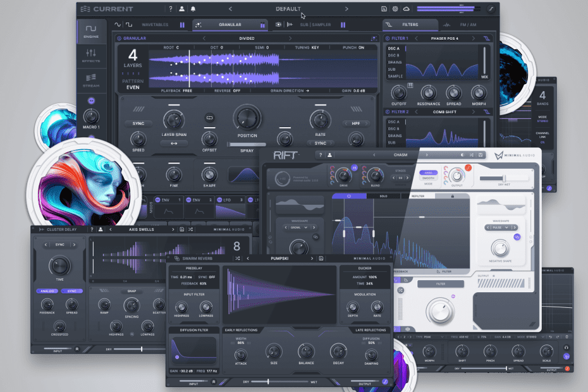The image size is (588, 392).
Task: Click the Filter button in Rift
Action: pyautogui.click(x=440, y=284)
